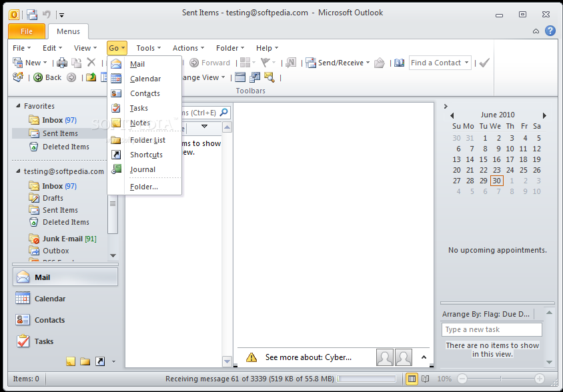The width and height of the screenshot is (563, 392).
Task: Click the Back arrow icon
Action: (38, 77)
